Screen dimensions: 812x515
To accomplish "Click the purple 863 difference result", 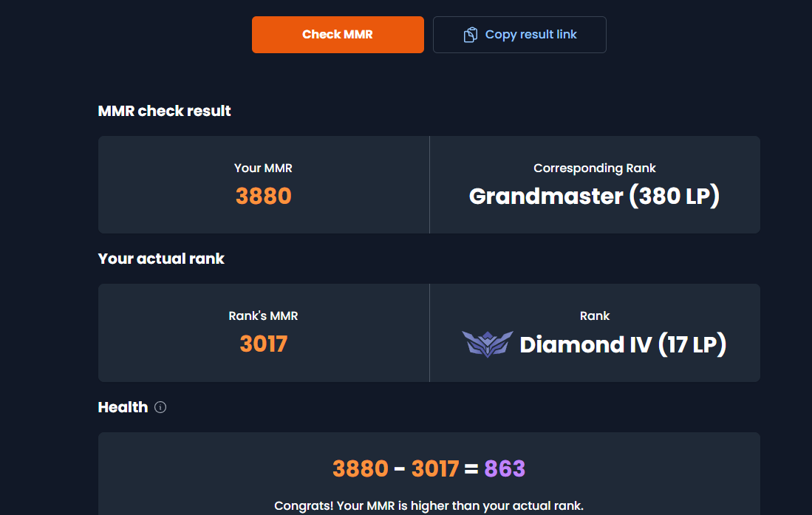I will pyautogui.click(x=505, y=469).
